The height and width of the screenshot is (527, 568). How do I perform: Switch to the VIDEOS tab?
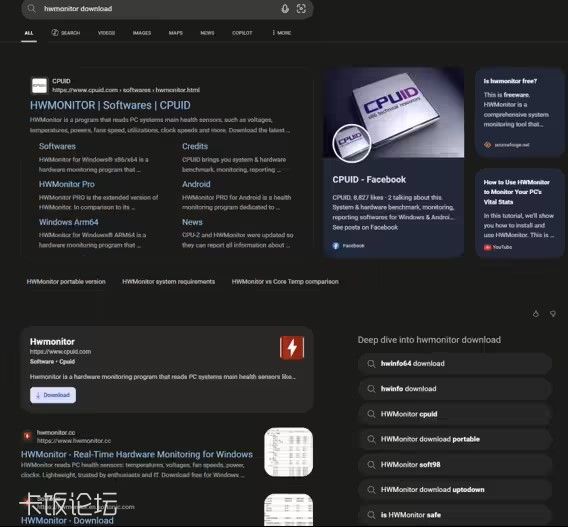click(106, 33)
